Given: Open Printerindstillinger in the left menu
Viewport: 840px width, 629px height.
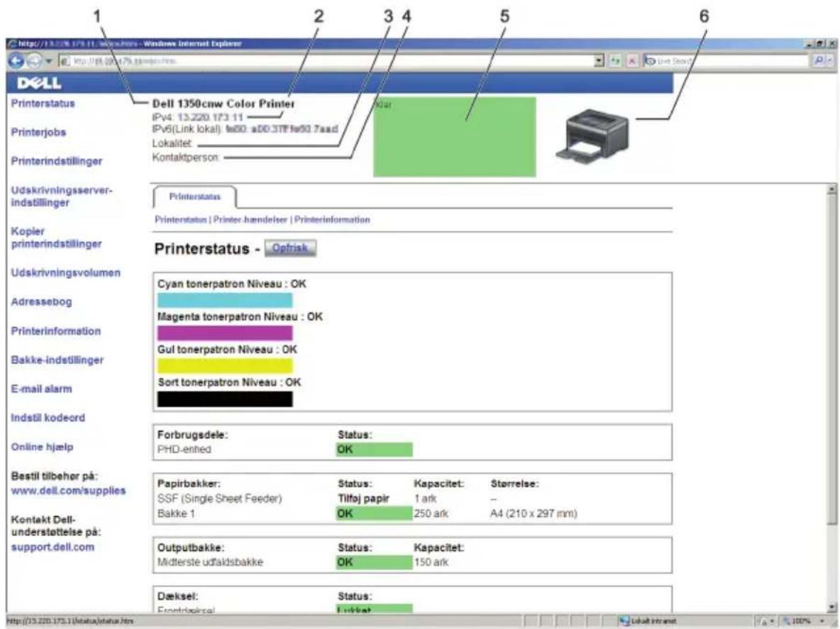Looking at the screenshot, I should (57, 161).
